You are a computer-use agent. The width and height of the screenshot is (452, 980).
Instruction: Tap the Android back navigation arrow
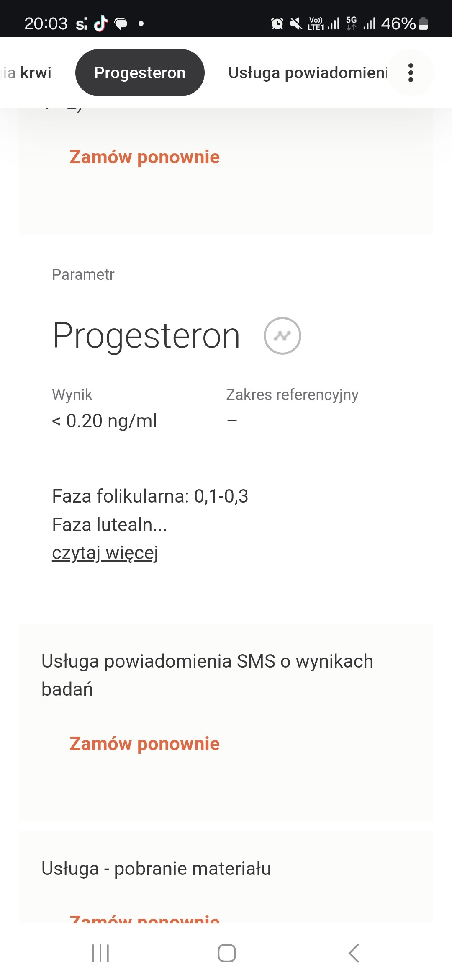354,953
